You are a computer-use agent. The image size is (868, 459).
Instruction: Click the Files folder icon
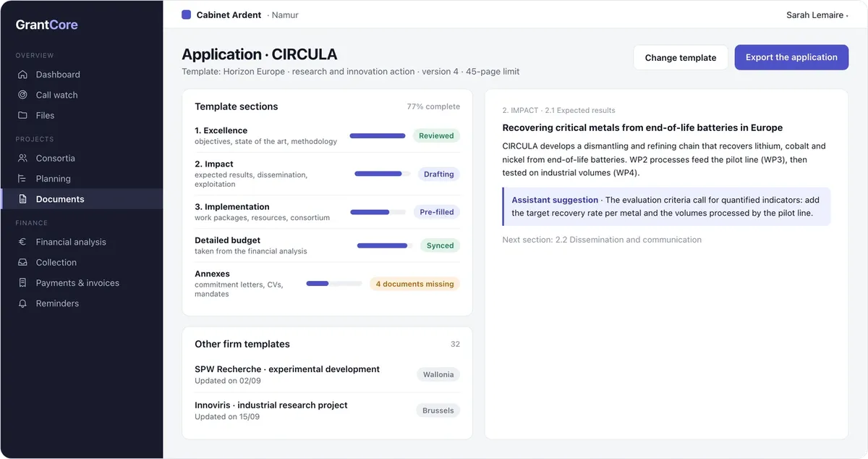pyautogui.click(x=22, y=115)
